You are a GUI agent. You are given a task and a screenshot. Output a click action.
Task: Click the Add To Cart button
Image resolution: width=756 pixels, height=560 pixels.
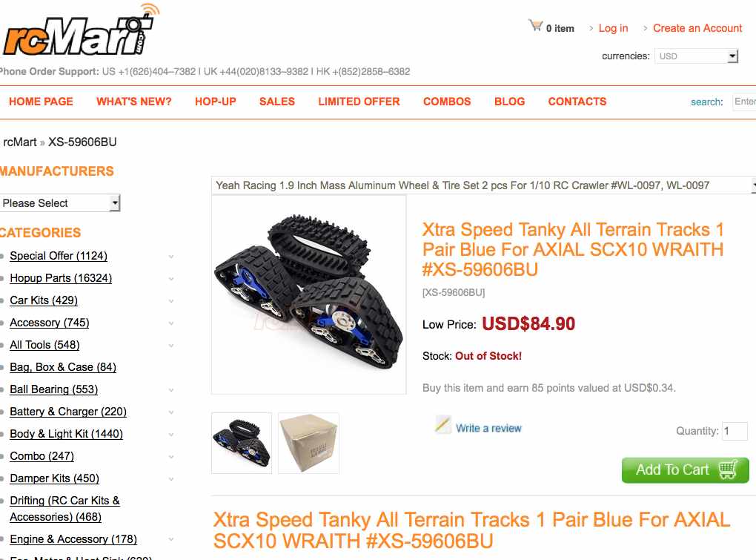click(x=685, y=470)
